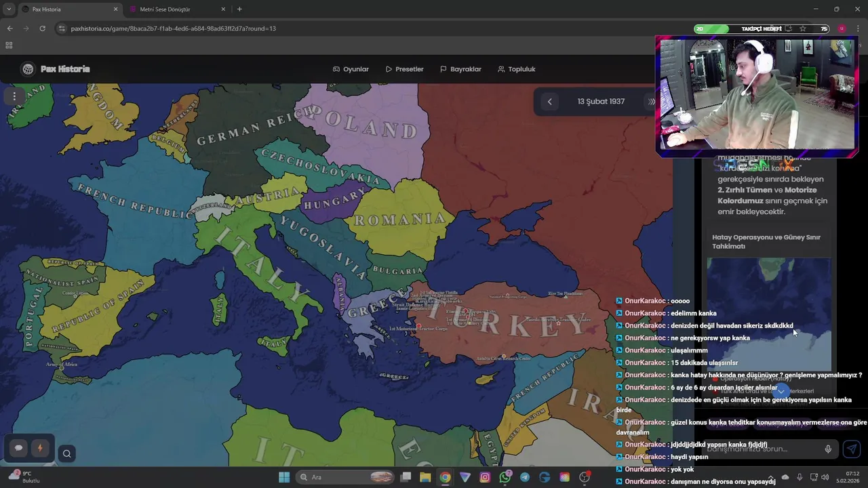The image size is (868, 488).
Task: Open Task View on the taskbar
Action: (406, 477)
